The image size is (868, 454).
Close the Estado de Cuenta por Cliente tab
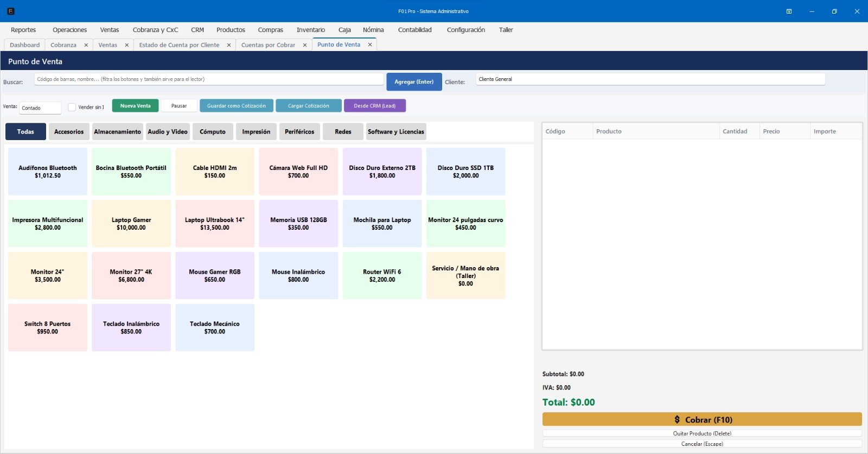(229, 45)
